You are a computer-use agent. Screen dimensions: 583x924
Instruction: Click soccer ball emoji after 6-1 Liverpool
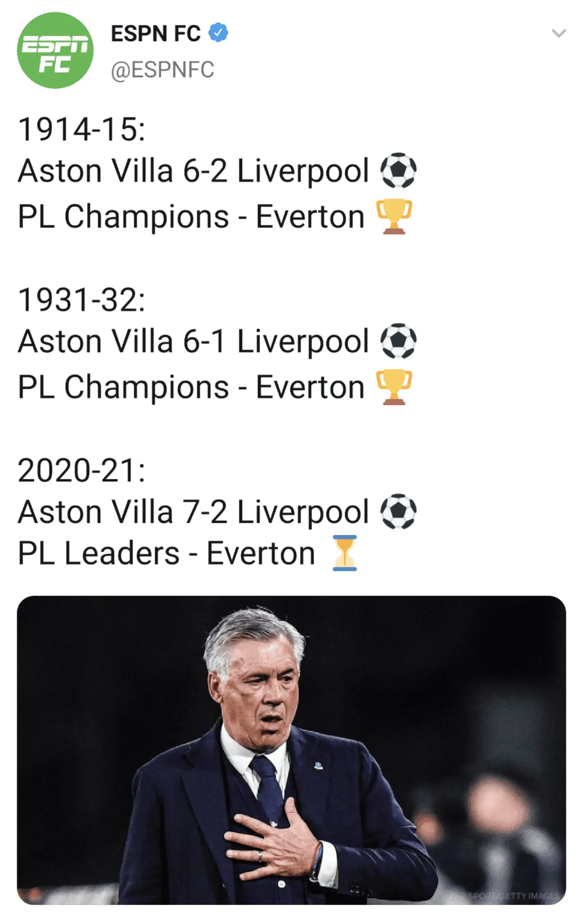398,341
